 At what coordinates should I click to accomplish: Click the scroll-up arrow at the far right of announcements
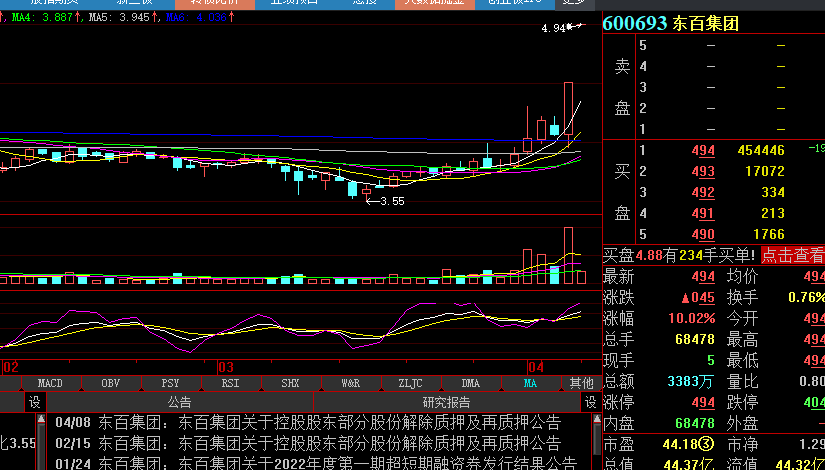[596, 419]
